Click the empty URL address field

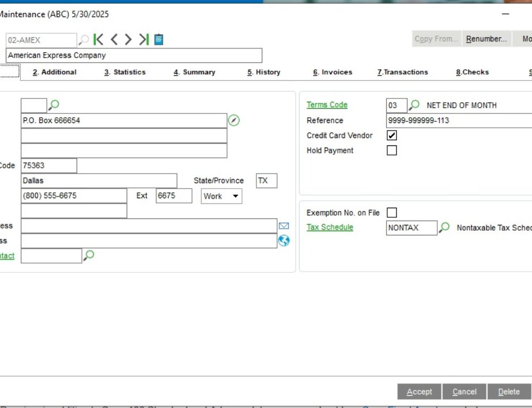(x=149, y=241)
